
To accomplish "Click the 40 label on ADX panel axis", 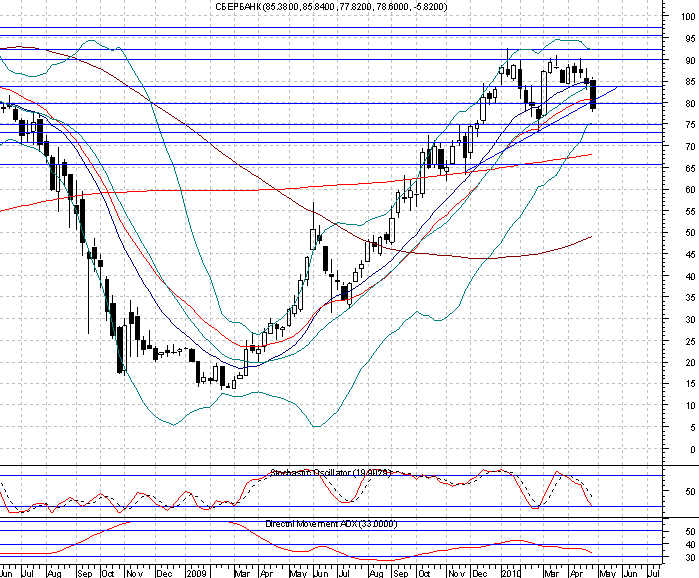I will point(690,545).
